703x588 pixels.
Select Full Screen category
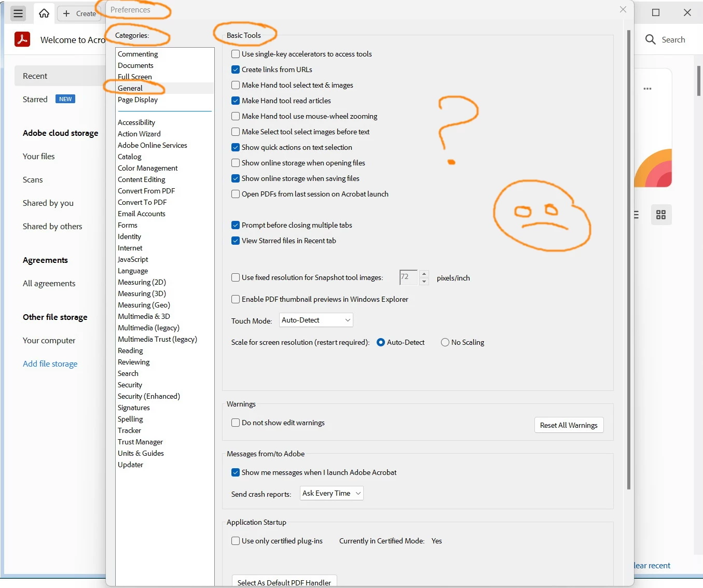(x=135, y=77)
